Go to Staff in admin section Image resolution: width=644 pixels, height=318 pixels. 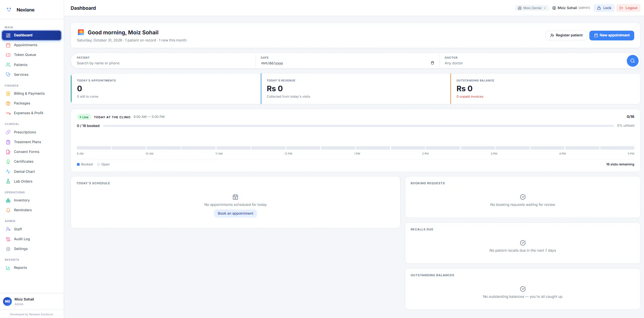[32, 229]
